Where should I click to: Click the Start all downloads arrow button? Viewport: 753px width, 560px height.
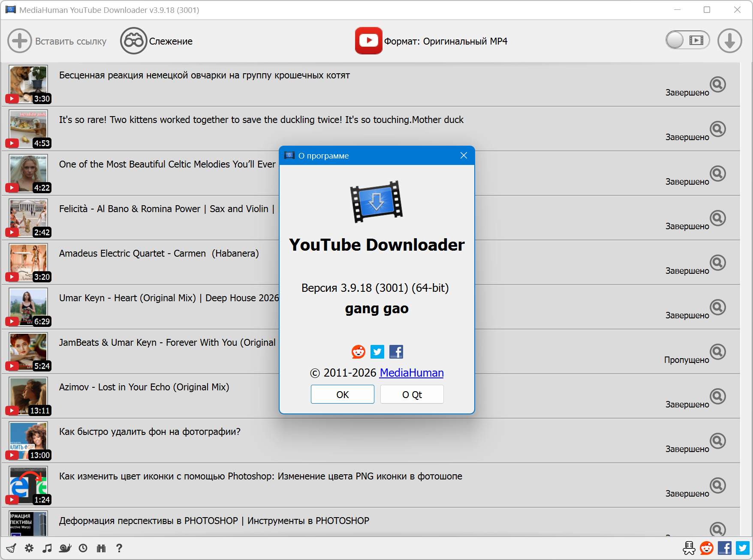(729, 41)
